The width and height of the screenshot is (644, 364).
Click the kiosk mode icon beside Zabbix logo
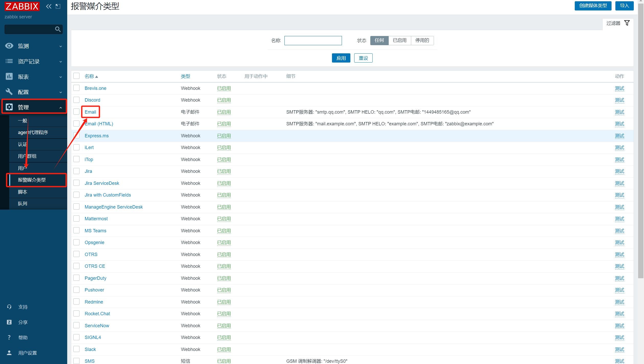[58, 6]
